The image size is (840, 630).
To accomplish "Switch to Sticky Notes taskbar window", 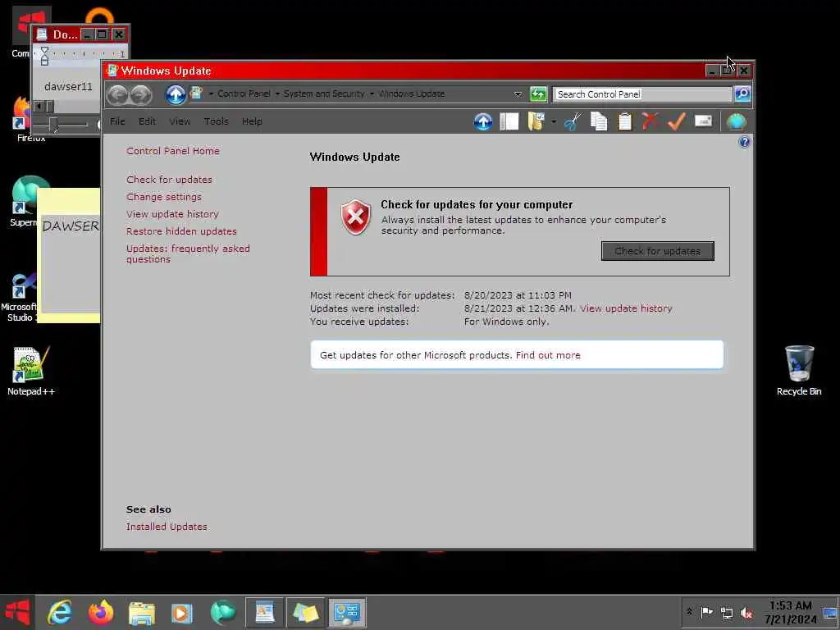I will [305, 612].
